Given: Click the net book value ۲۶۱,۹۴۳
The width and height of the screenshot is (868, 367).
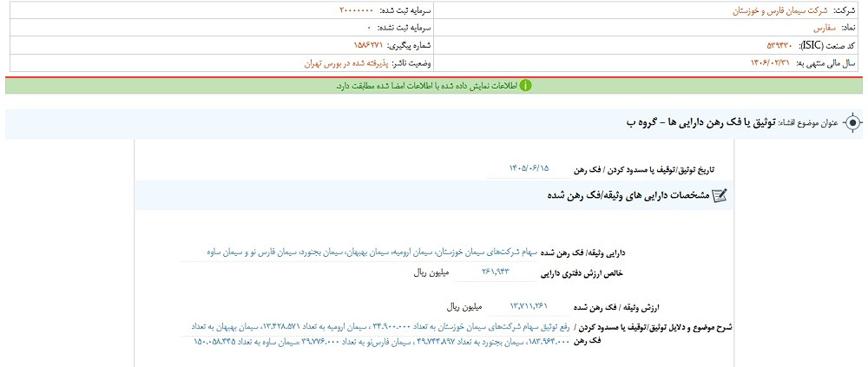Looking at the screenshot, I should click(496, 272).
